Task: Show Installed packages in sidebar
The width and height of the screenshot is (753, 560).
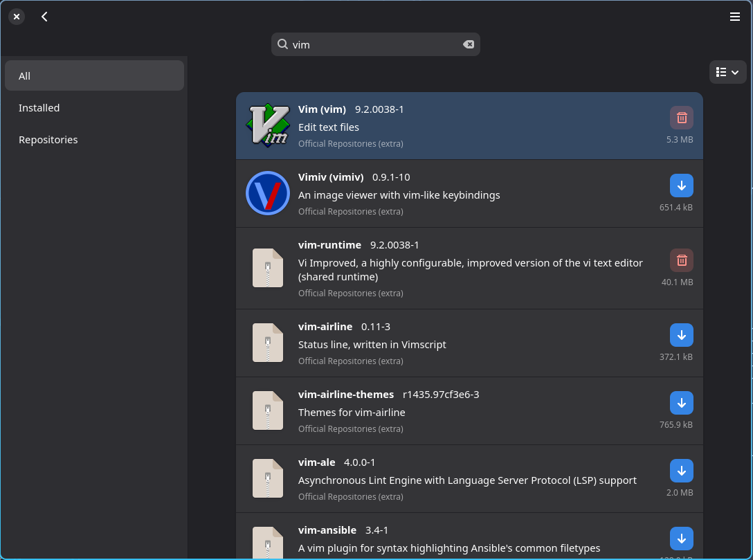Action: 94,108
